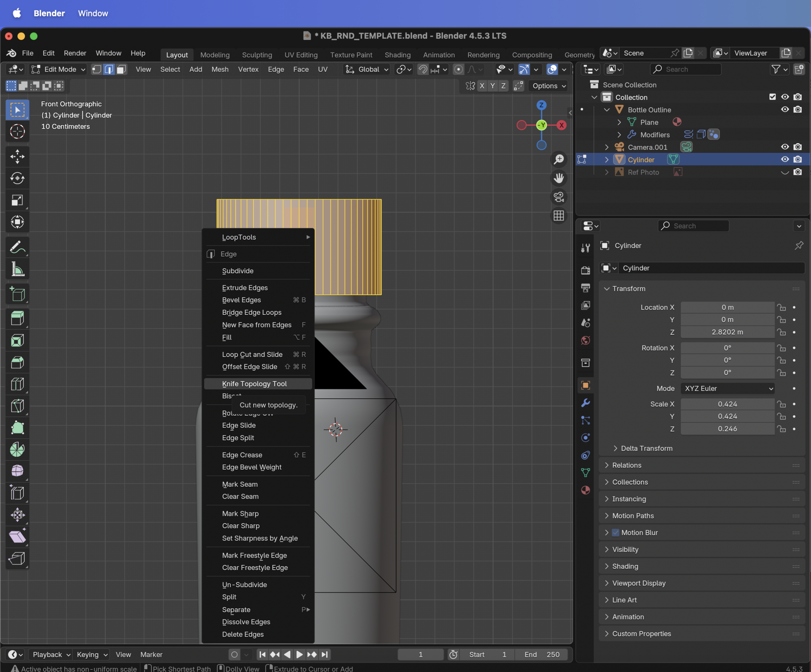Click the outliner Search field
Viewport: 811px width, 672px height.
point(686,69)
